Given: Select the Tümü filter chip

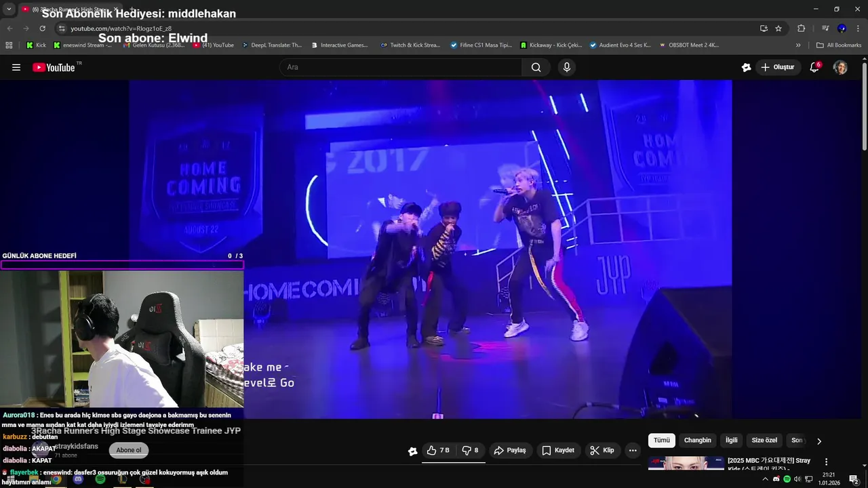Looking at the screenshot, I should point(662,441).
